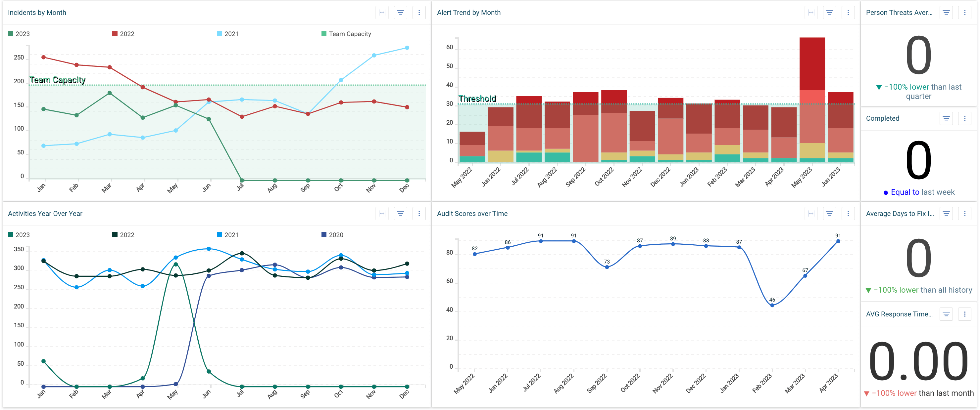Maximize the Alert Trend by Month chart
The width and height of the screenshot is (980, 410).
811,13
